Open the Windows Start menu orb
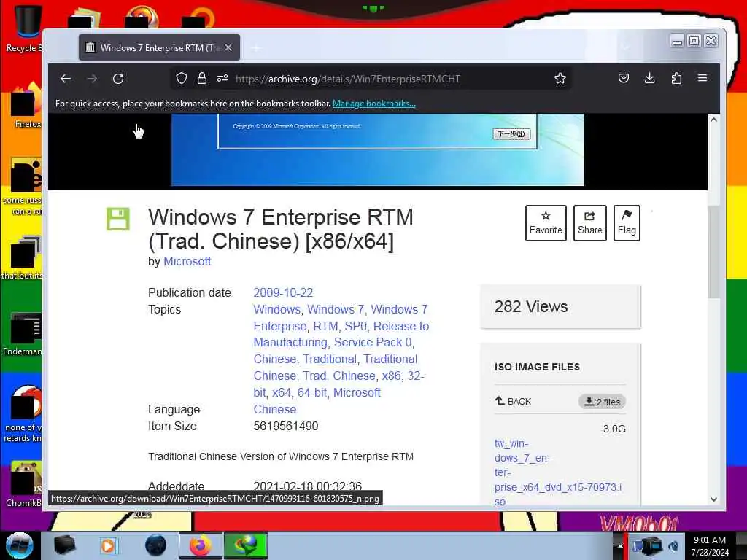 (x=20, y=545)
